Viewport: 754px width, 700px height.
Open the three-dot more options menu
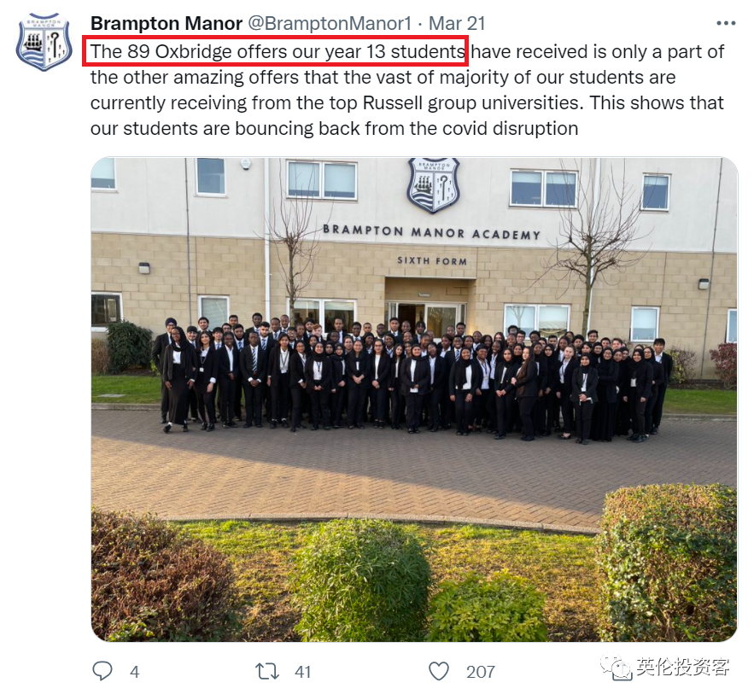click(726, 23)
